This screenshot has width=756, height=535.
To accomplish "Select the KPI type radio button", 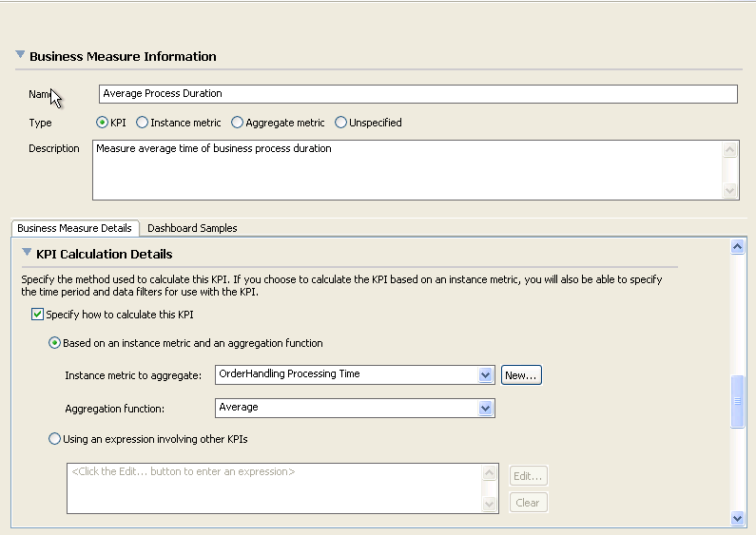I will (x=103, y=123).
